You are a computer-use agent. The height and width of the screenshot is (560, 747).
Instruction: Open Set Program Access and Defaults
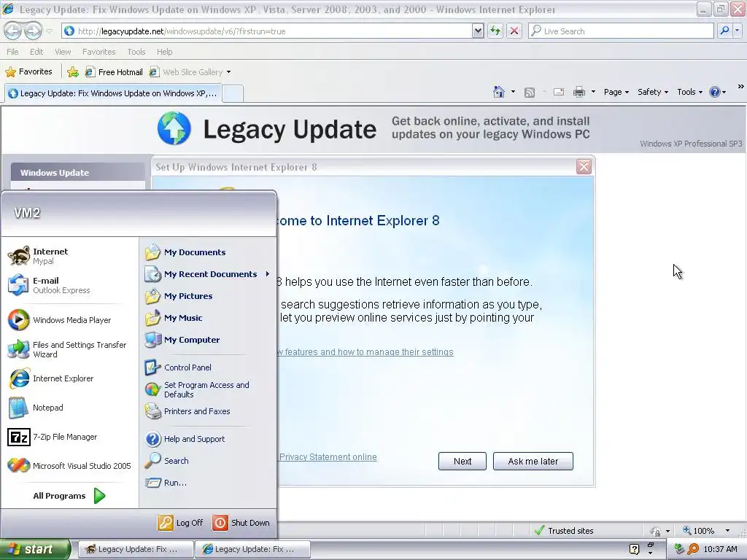click(x=207, y=389)
